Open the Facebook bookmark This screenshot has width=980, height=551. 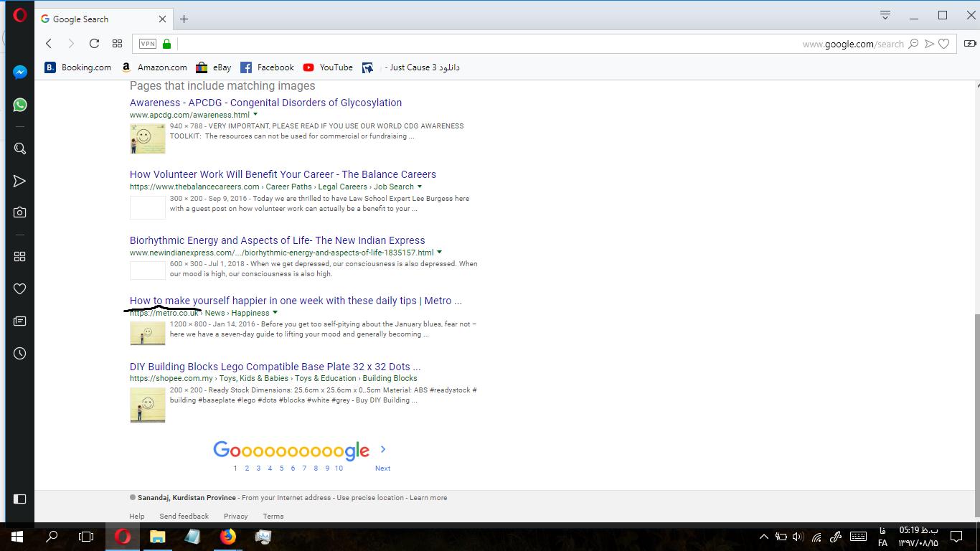(x=267, y=67)
